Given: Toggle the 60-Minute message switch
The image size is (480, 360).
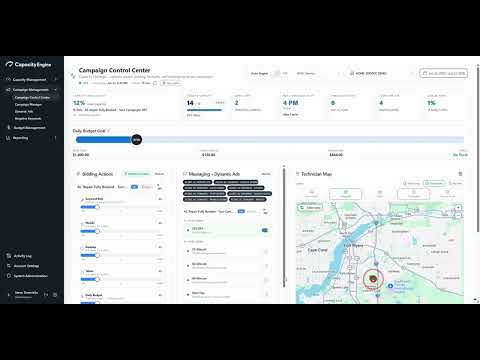Looking at the screenshot, I should pos(266,281).
